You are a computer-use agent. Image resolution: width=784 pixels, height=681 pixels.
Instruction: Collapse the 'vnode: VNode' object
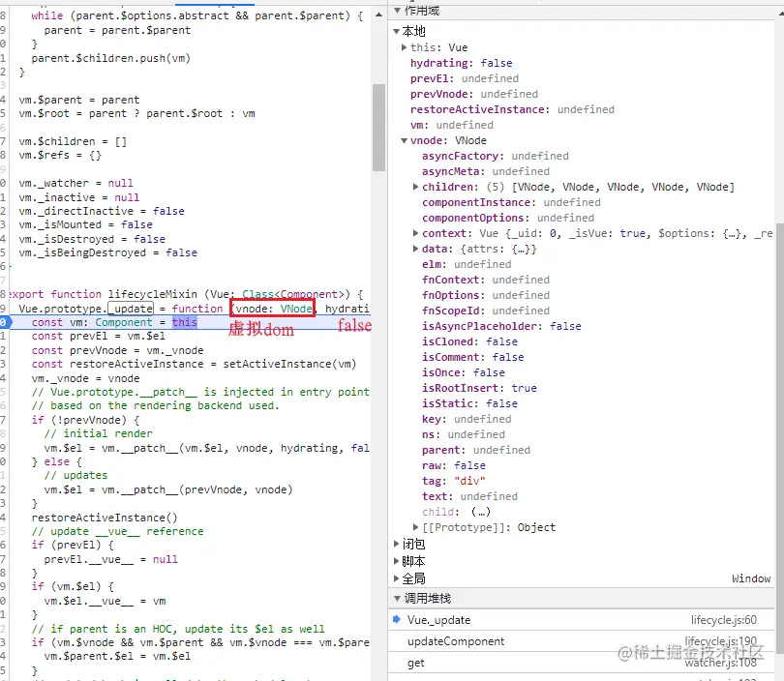tap(404, 140)
